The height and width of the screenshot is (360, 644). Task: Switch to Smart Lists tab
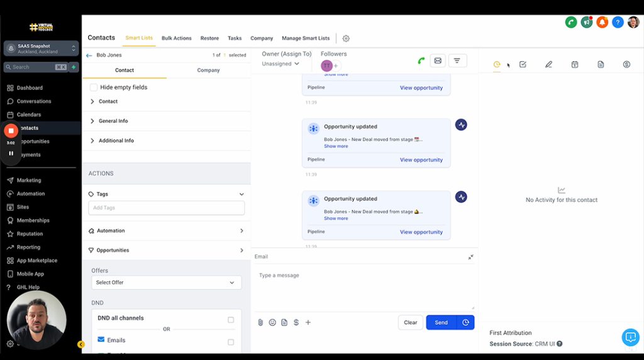click(x=139, y=38)
